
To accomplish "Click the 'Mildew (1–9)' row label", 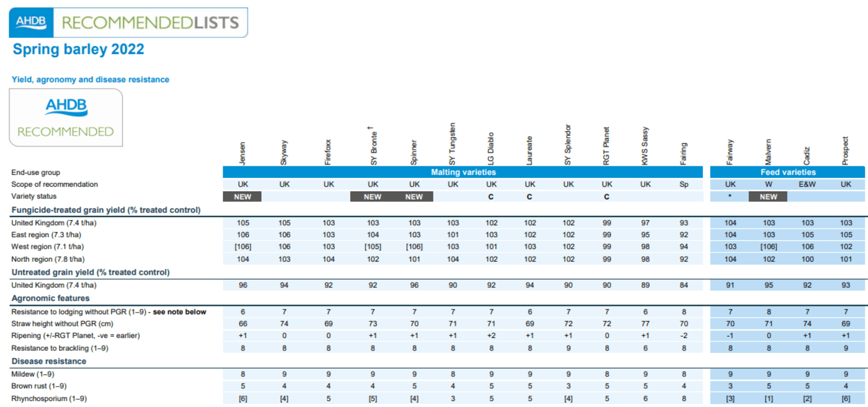I will [x=32, y=374].
